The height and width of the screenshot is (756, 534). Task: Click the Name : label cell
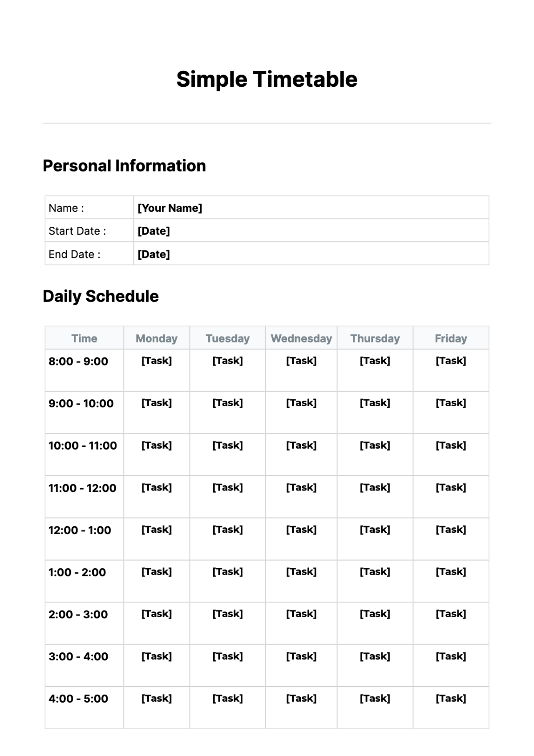(x=66, y=208)
